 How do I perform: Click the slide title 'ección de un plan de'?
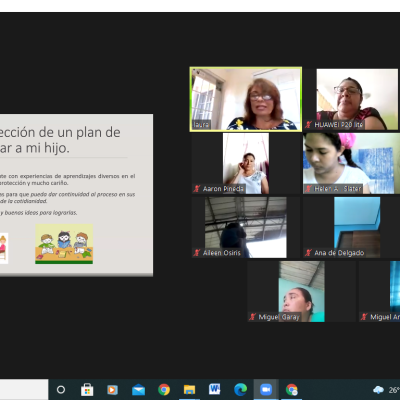pos(60,132)
